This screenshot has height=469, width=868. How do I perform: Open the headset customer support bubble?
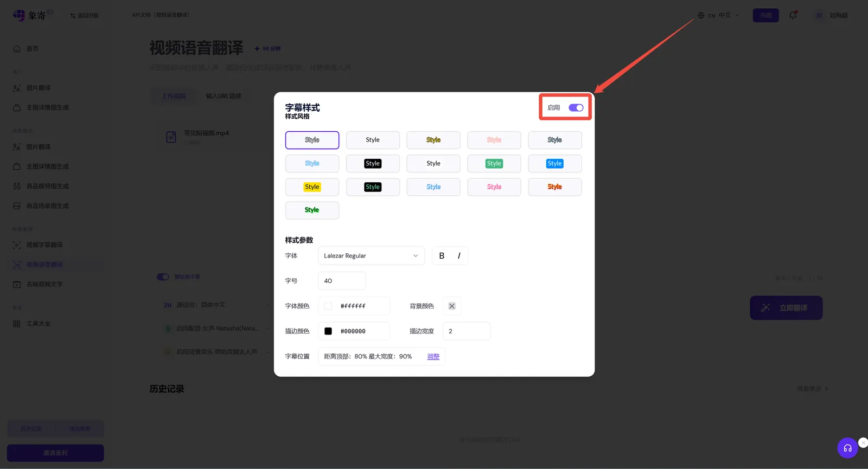847,448
